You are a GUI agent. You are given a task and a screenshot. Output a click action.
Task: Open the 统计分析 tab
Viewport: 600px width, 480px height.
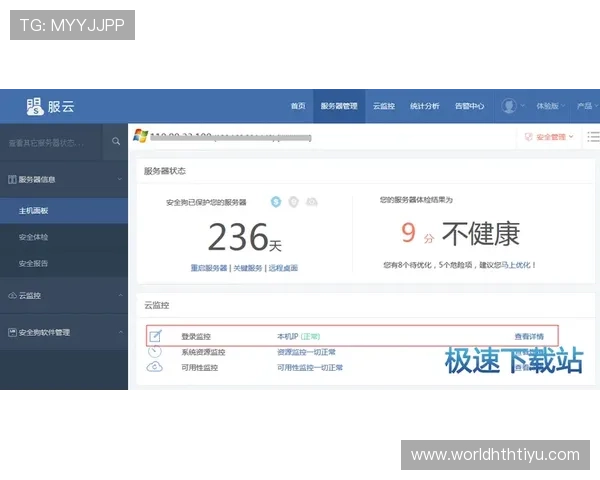[x=425, y=106]
